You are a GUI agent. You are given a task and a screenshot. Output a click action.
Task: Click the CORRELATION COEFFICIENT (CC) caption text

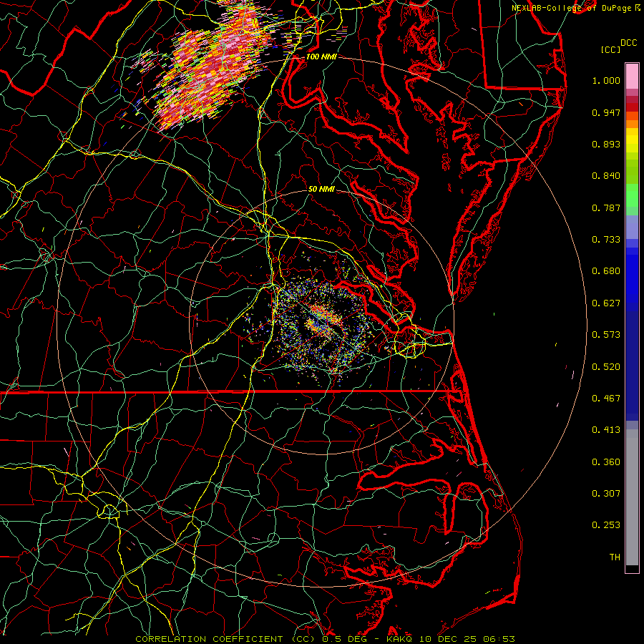pyautogui.click(x=224, y=639)
